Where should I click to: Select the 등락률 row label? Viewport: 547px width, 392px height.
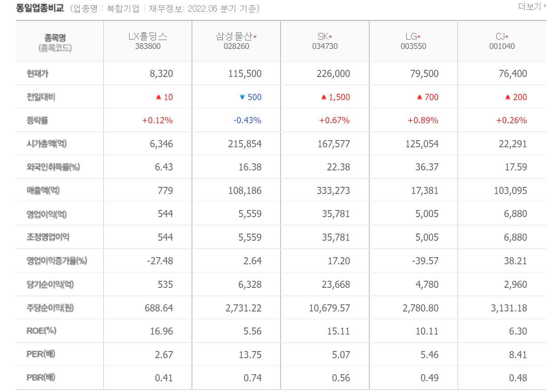click(38, 120)
